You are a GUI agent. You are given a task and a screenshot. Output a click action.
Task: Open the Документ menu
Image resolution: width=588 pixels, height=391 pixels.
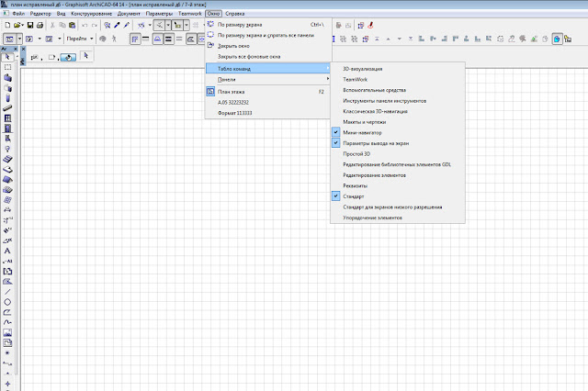(x=129, y=14)
